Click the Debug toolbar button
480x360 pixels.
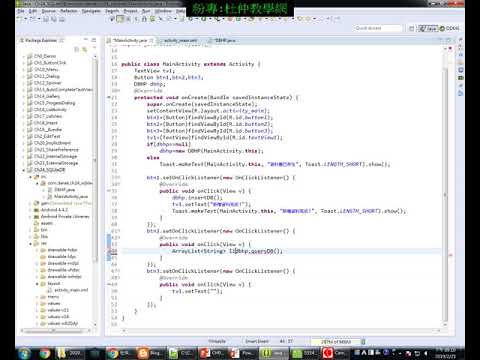(x=191, y=19)
